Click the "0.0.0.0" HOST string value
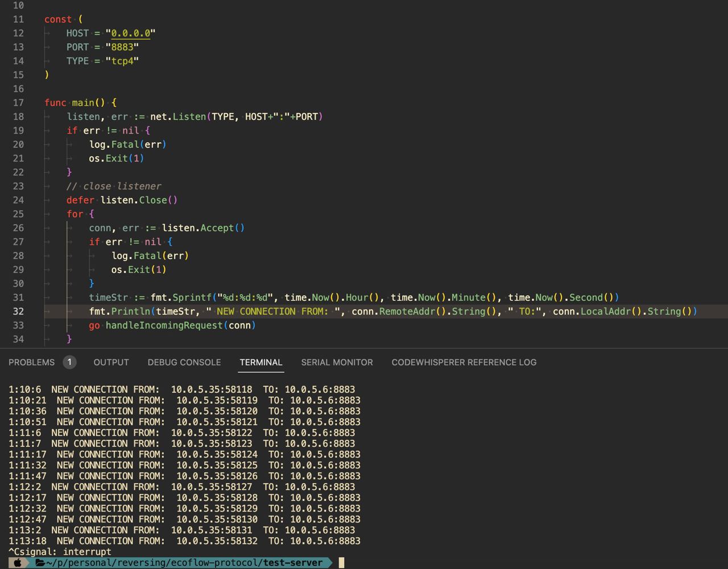This screenshot has height=569, width=728. pos(131,34)
